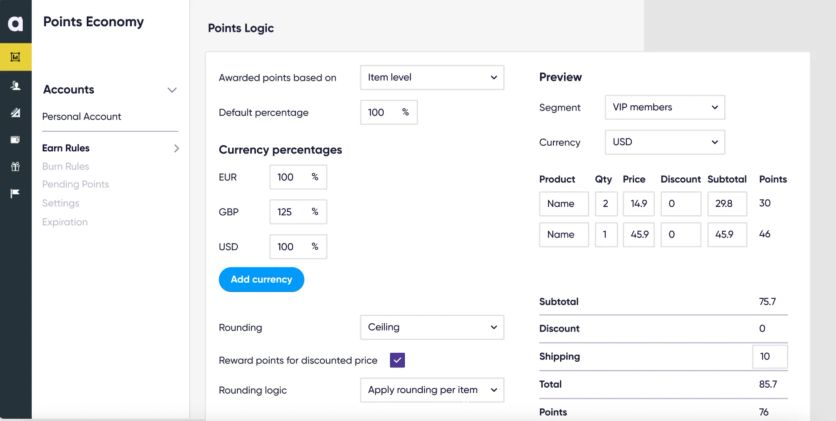Go to Burn Rules menu item
This screenshot has width=836, height=421.
[x=65, y=166]
